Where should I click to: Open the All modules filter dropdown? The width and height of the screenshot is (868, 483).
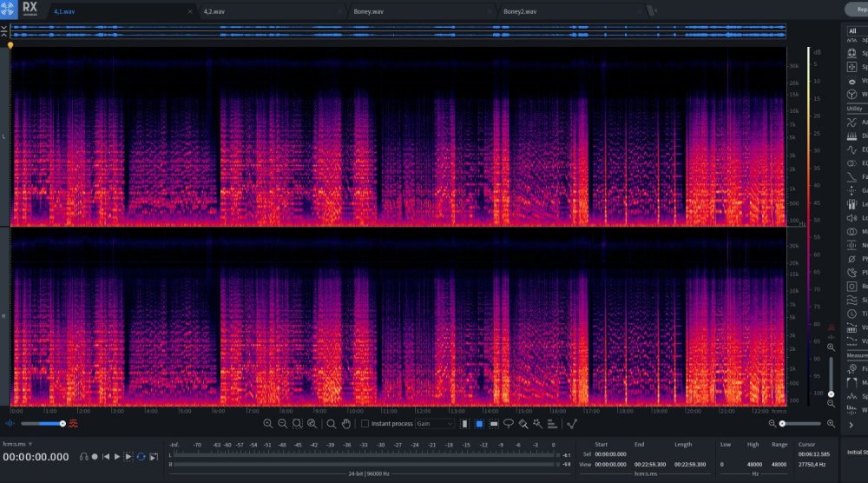(x=857, y=31)
